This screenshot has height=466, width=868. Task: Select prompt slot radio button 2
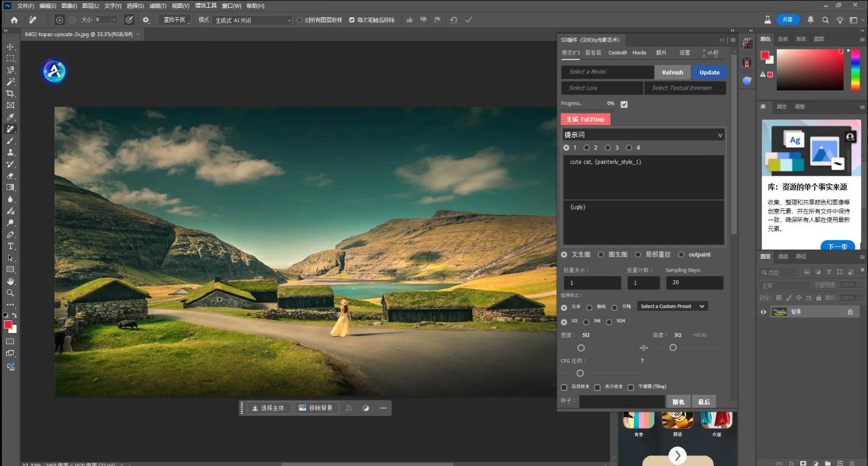[x=587, y=148]
